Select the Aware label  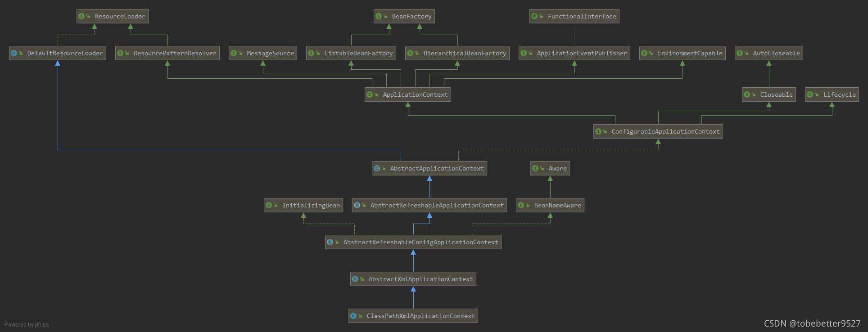(x=557, y=168)
